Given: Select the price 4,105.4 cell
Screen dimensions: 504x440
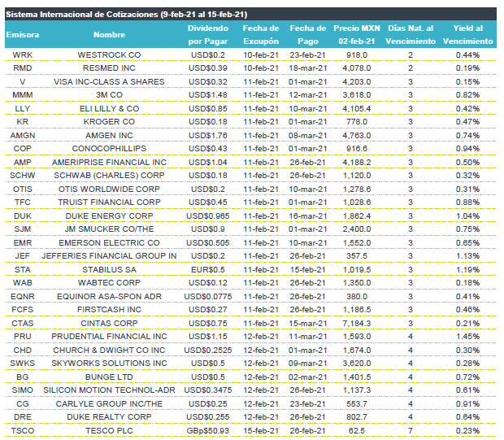Looking at the screenshot, I should (357, 109).
